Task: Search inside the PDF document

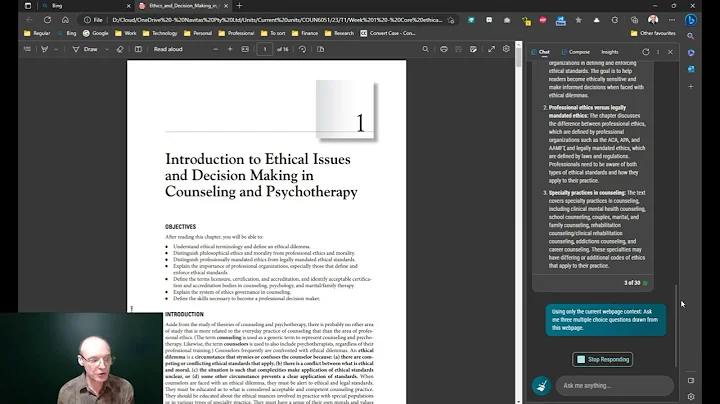Action: click(x=425, y=49)
